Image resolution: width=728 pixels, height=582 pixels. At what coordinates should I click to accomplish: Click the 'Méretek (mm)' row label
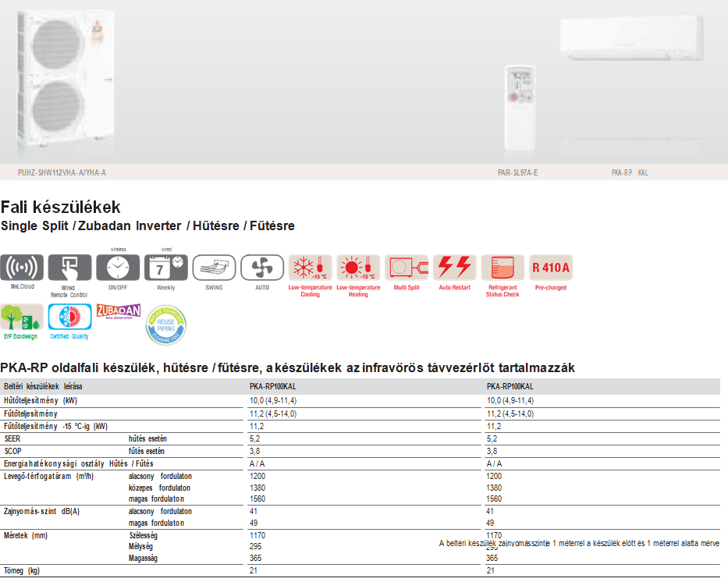click(x=26, y=536)
